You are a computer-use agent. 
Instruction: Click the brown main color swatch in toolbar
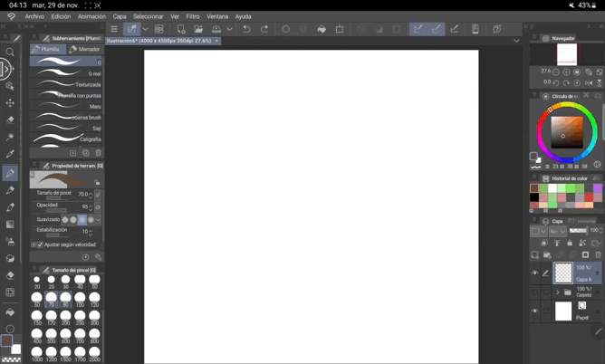(6, 340)
